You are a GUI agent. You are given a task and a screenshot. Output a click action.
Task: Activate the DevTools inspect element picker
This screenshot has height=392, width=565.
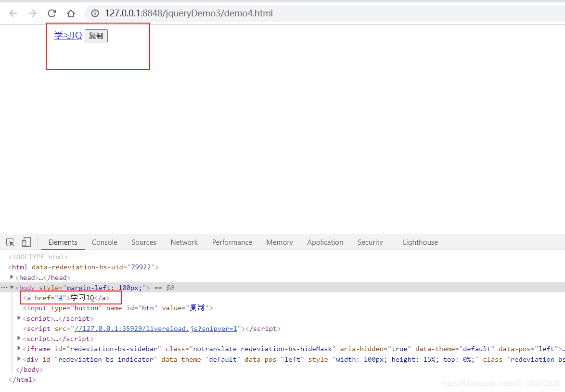point(11,242)
